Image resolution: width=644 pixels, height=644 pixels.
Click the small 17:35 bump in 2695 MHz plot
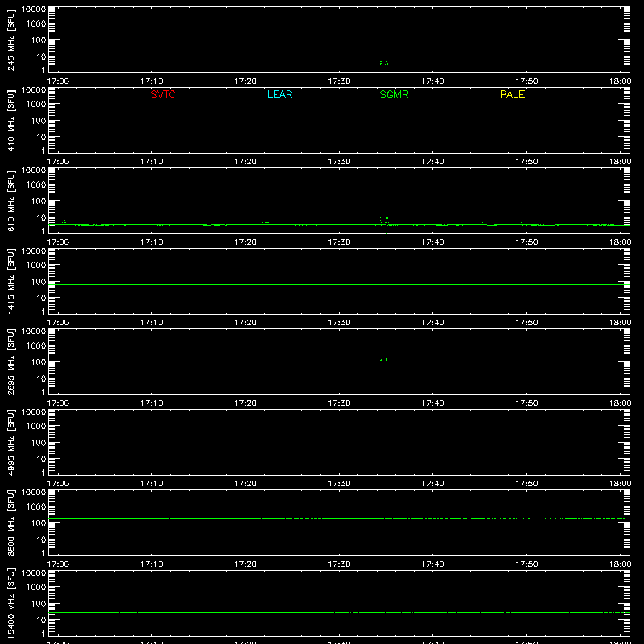(x=384, y=360)
